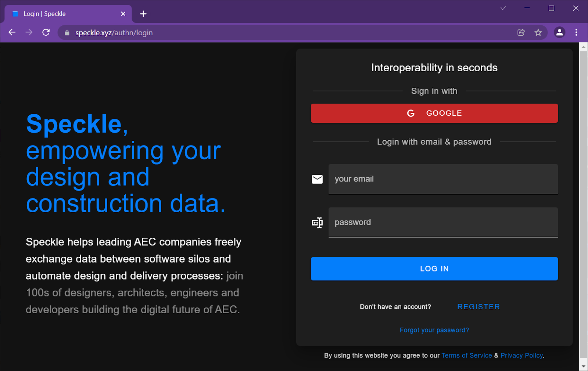Bookmark this page with the star icon
The height and width of the screenshot is (371, 588).
pos(538,32)
